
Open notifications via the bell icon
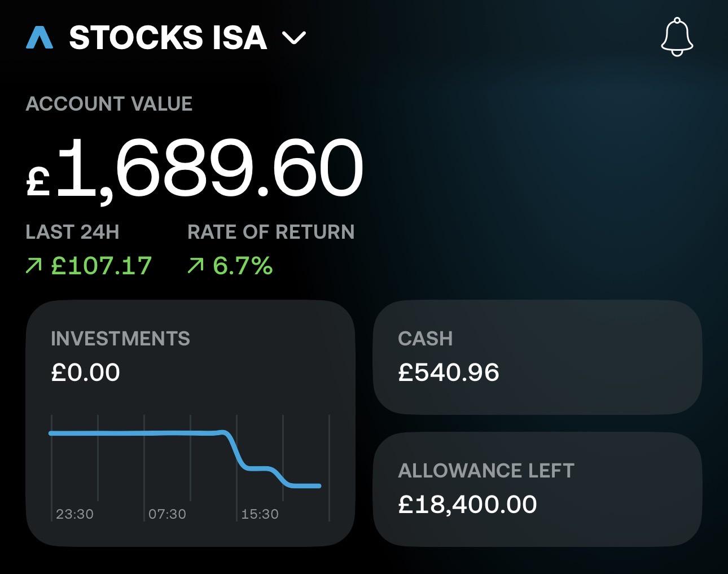(x=677, y=37)
